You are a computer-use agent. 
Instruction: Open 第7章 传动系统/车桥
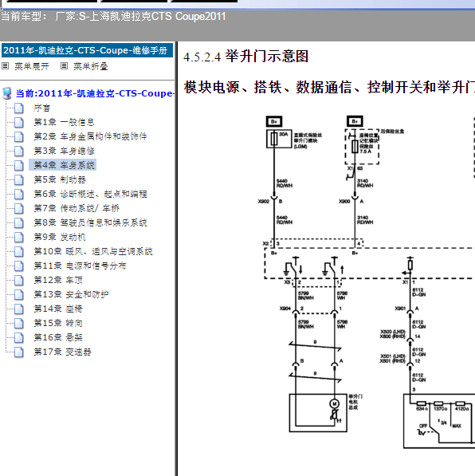click(77, 208)
